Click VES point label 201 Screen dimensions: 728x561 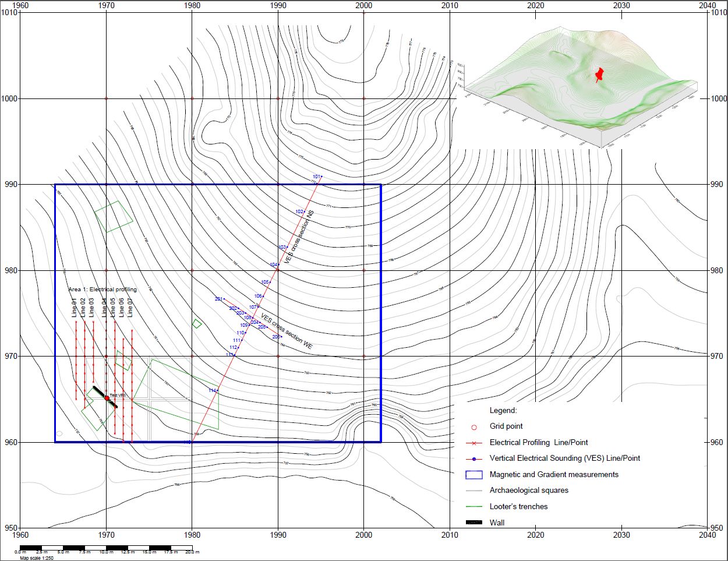coord(218,299)
